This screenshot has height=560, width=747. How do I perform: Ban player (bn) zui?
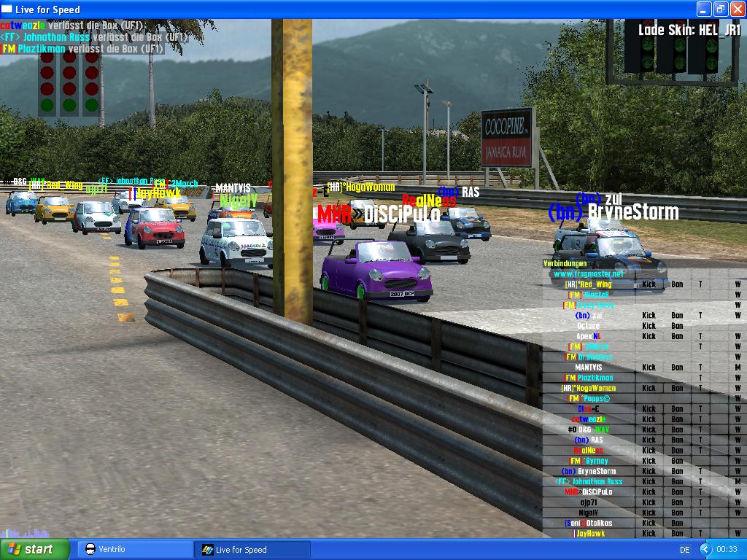(x=677, y=315)
